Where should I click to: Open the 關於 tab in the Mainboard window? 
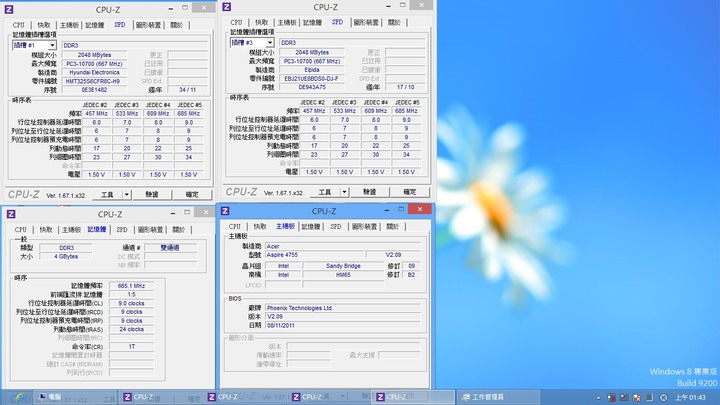(393, 226)
